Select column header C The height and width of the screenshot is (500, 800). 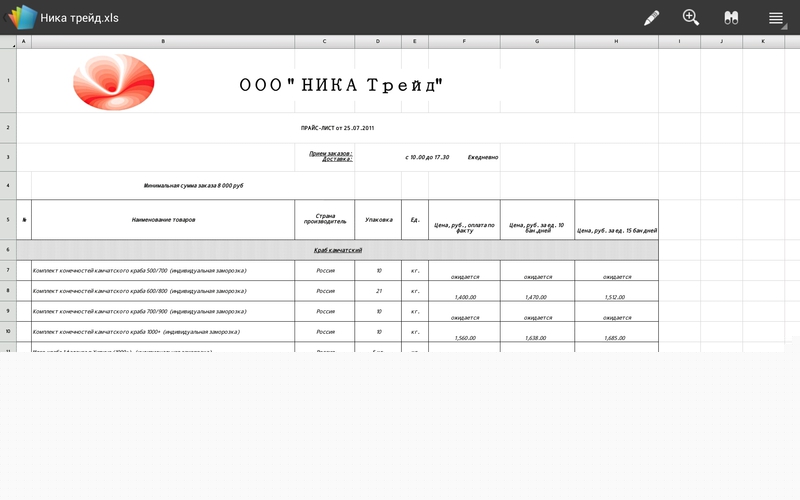click(x=324, y=41)
